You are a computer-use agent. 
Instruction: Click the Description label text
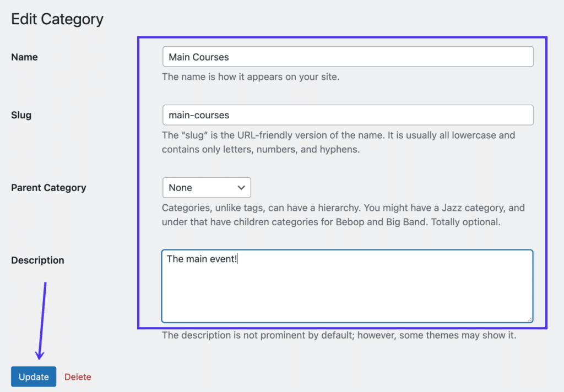pyautogui.click(x=37, y=260)
